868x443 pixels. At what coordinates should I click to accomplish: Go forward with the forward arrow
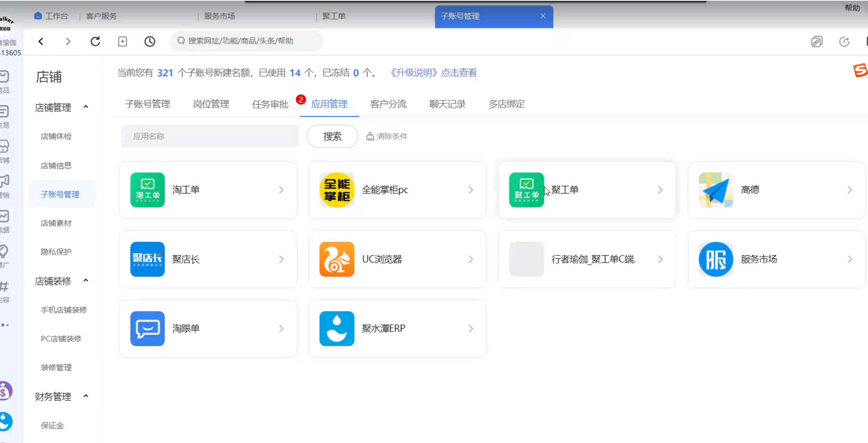[68, 42]
